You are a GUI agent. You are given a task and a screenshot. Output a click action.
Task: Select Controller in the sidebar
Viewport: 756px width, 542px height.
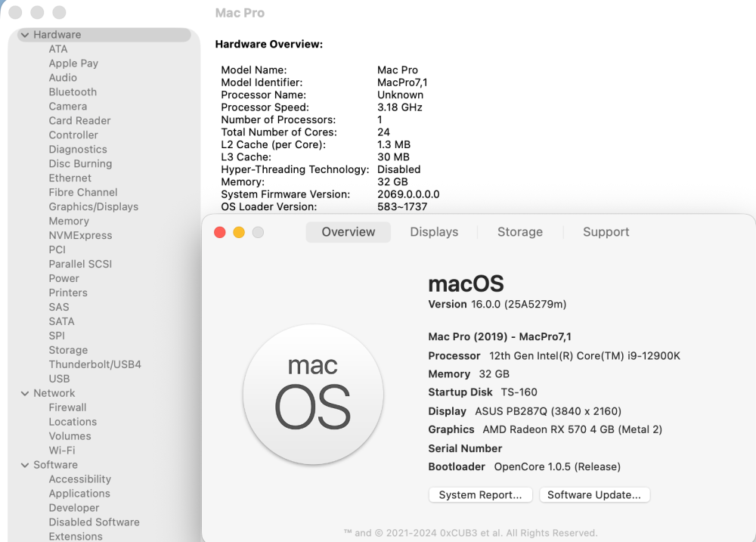[73, 135]
